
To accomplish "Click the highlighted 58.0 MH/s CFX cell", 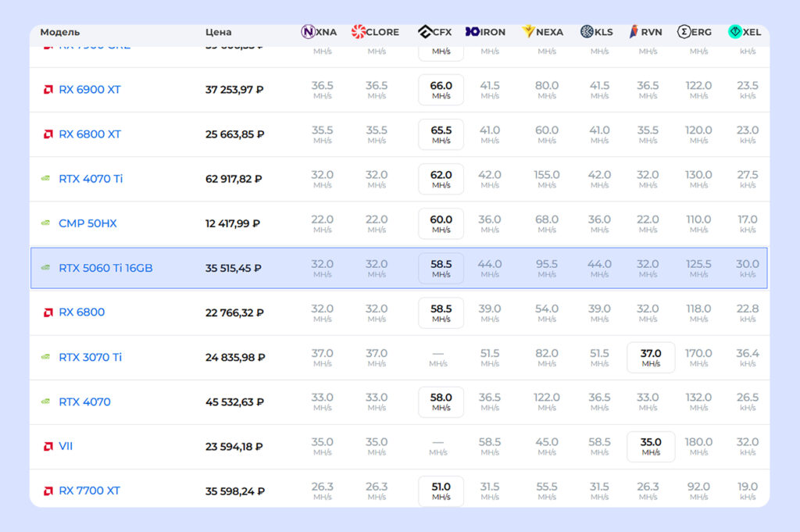I will (441, 402).
